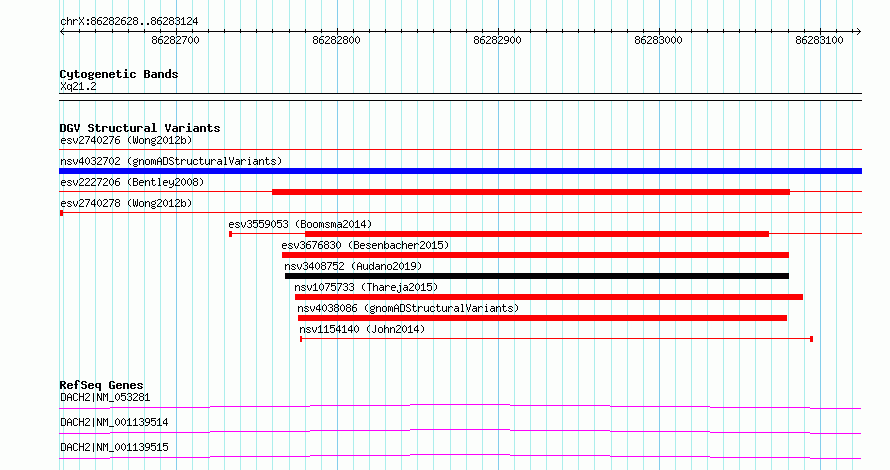
Task: Select variant label esv2740276 (Wong2012b)
Action: tap(126, 140)
